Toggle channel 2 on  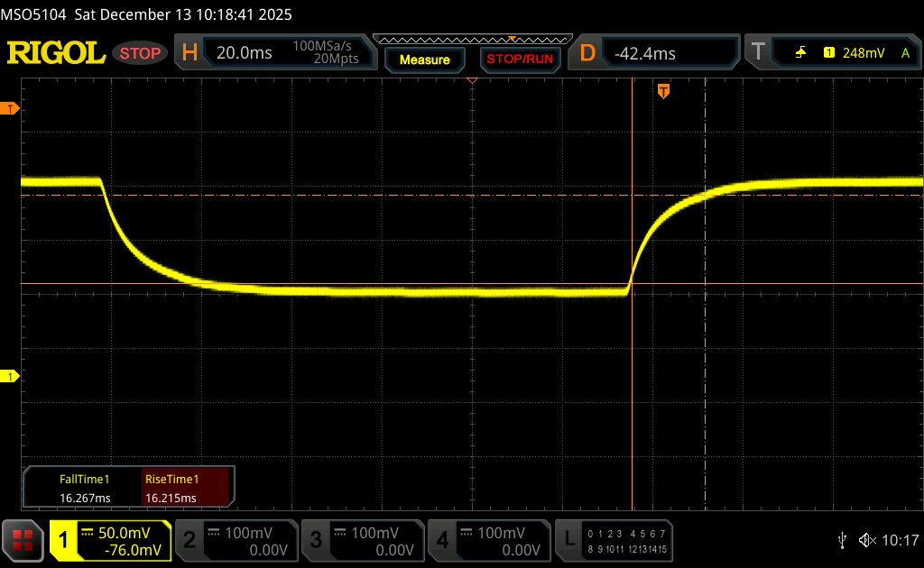pyautogui.click(x=236, y=540)
